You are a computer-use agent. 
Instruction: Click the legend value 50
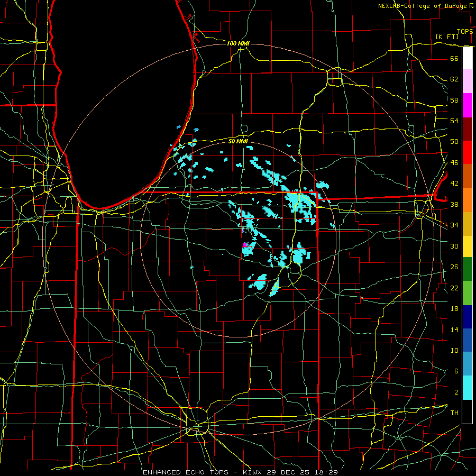[454, 142]
